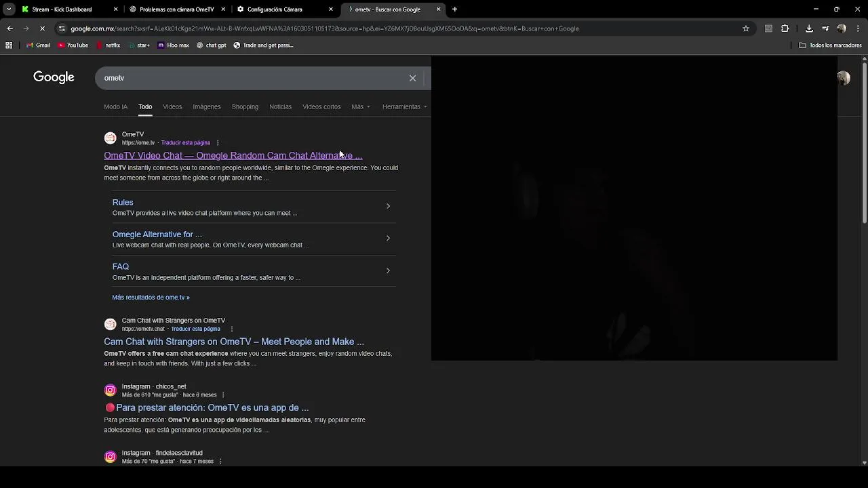Switch to Modo IA search mode
The height and width of the screenshot is (488, 868).
point(115,106)
